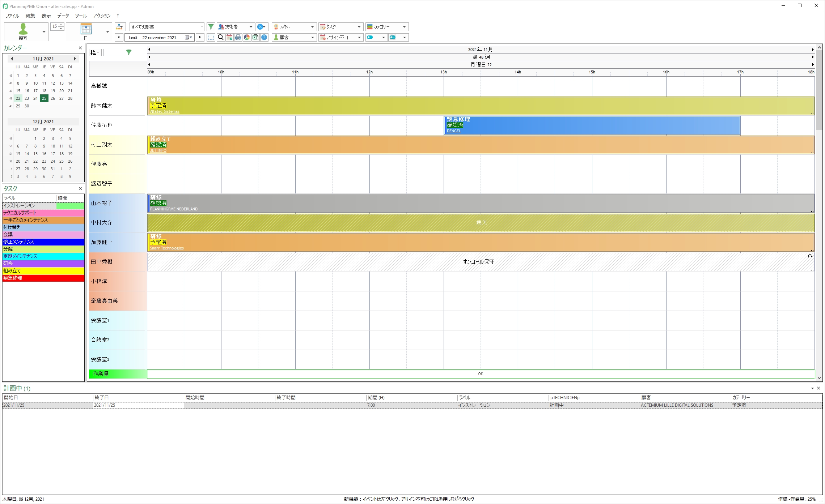Click left arrow on 月曜日 22 day row
This screenshot has height=504, width=825.
[149, 64]
